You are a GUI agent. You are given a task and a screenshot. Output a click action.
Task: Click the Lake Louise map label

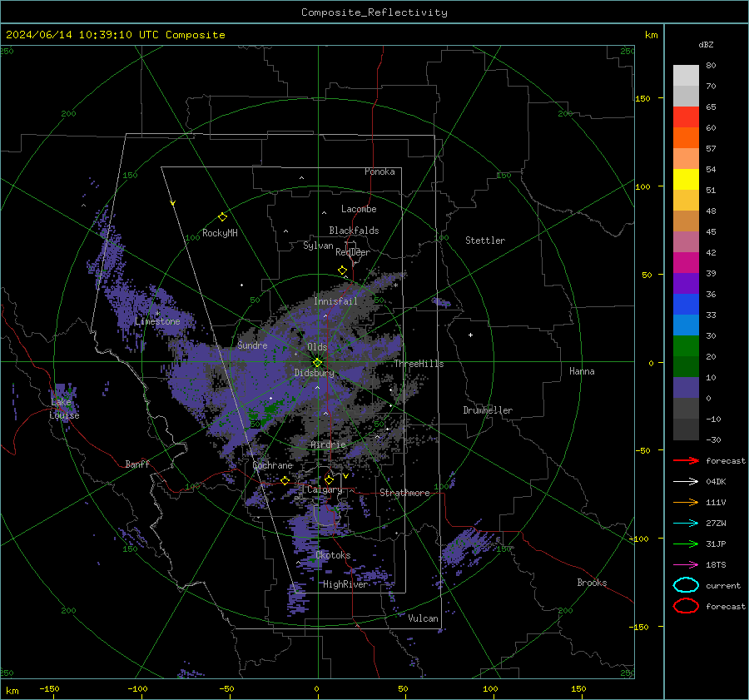[64, 409]
